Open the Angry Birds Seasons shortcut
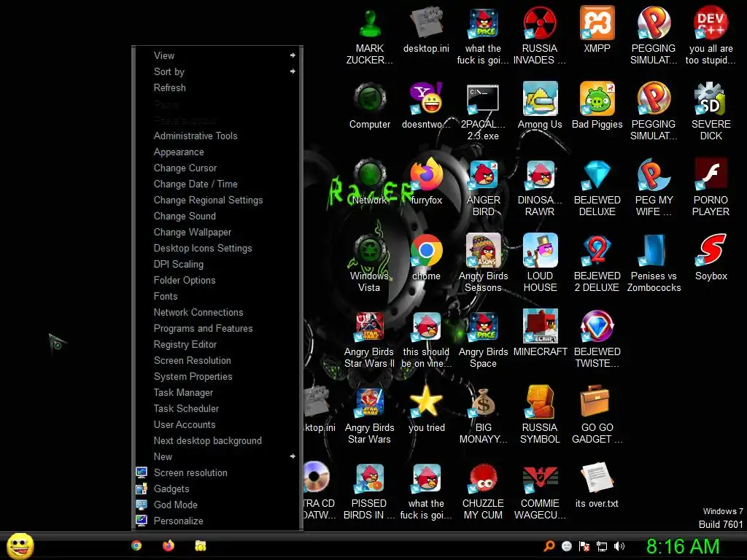747x560 pixels. (x=483, y=263)
